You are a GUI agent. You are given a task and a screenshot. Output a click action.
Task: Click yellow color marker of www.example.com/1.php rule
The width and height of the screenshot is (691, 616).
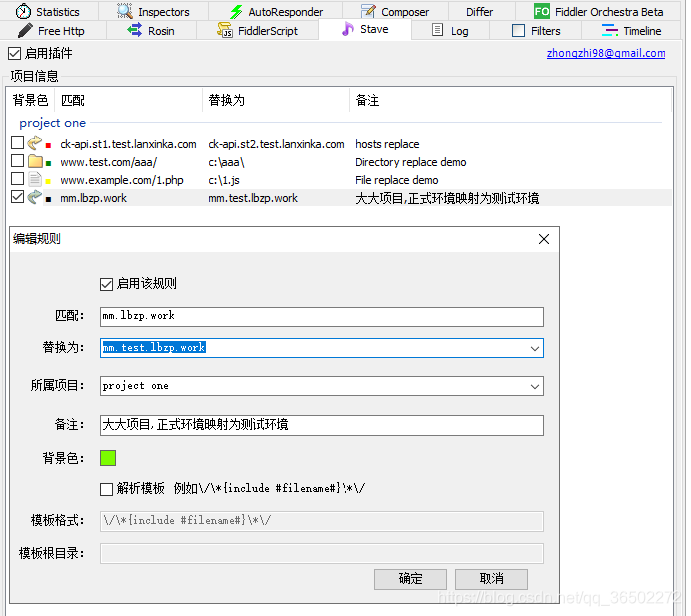pyautogui.click(x=49, y=181)
